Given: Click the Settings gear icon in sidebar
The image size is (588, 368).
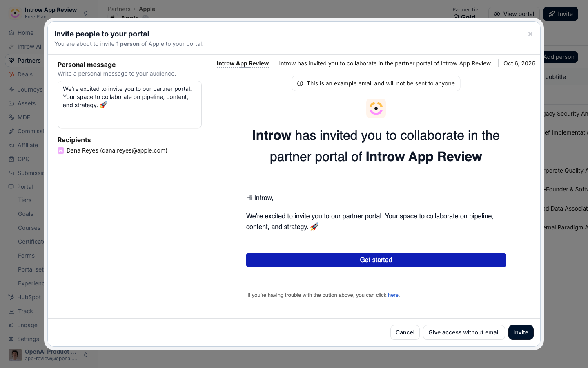Looking at the screenshot, I should pos(11,339).
